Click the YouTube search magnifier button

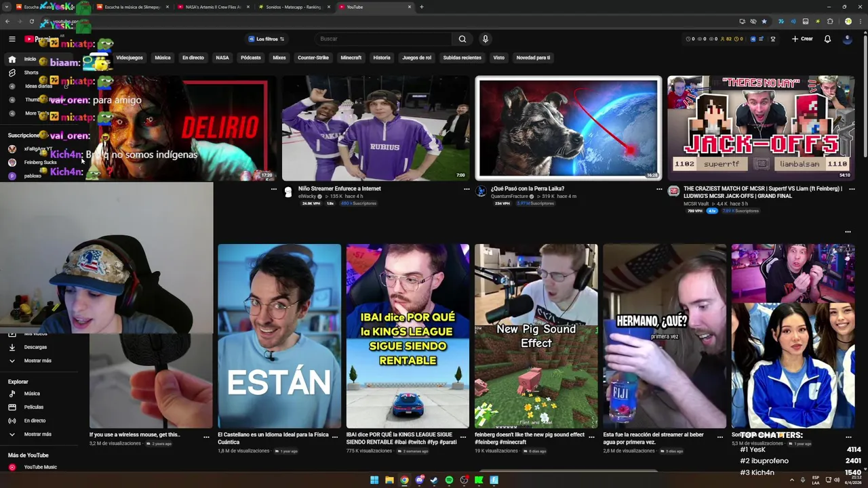[x=462, y=39]
